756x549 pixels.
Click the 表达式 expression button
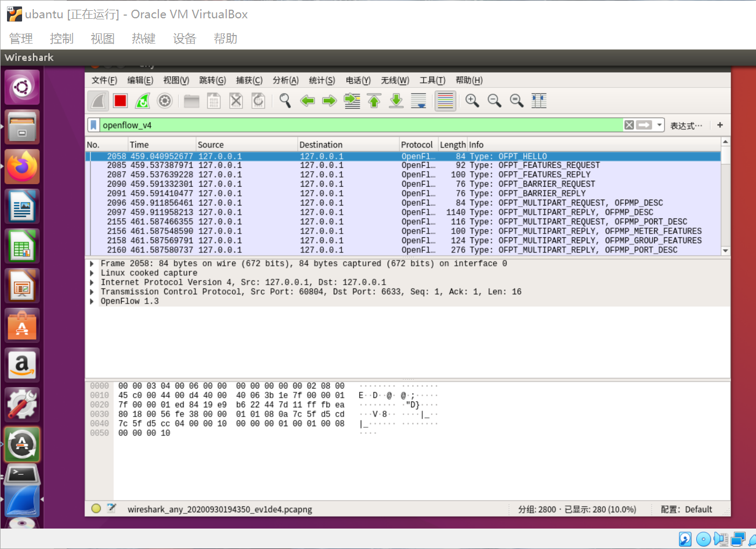pos(686,125)
